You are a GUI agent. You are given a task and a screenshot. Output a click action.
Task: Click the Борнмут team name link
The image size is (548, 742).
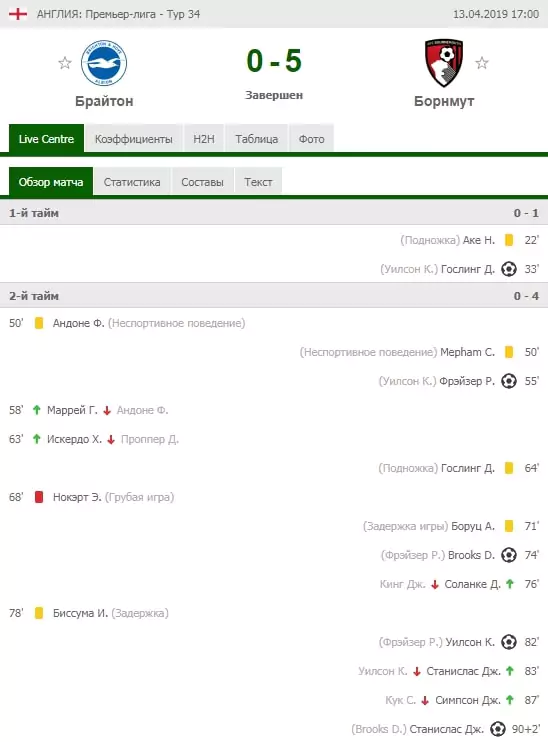tap(444, 101)
